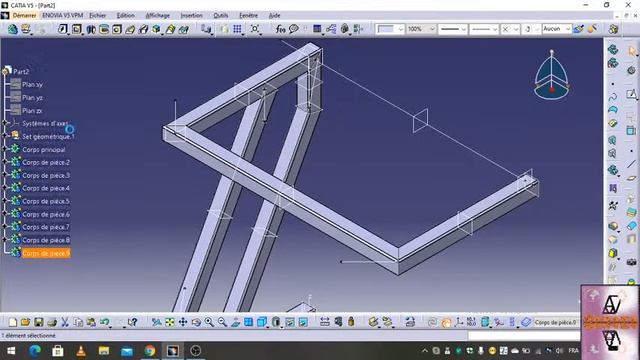Screen dimensions: 640x360
Task: Click the Apply Material icon
Action: click(x=410, y=322)
